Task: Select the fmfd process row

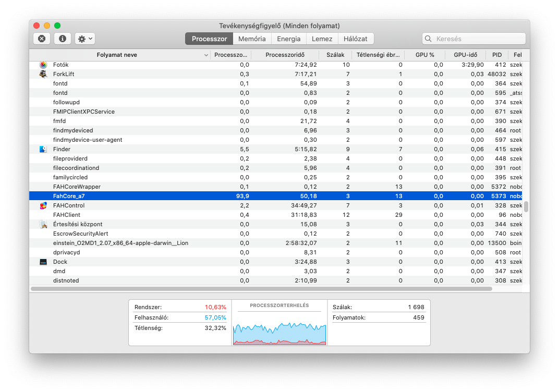Action: (x=275, y=121)
